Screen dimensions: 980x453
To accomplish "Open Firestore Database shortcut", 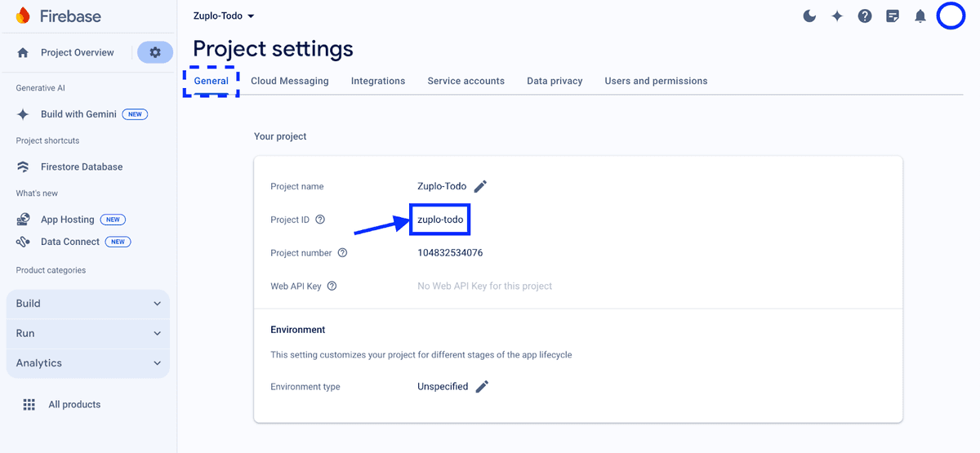I will tap(81, 167).
